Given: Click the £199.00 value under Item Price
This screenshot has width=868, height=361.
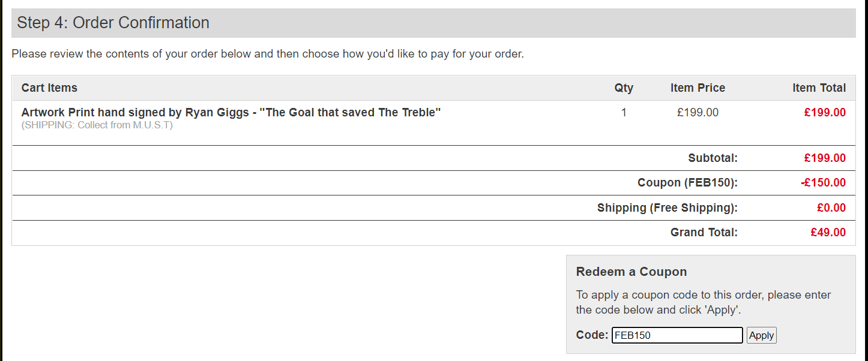Looking at the screenshot, I should click(698, 112).
